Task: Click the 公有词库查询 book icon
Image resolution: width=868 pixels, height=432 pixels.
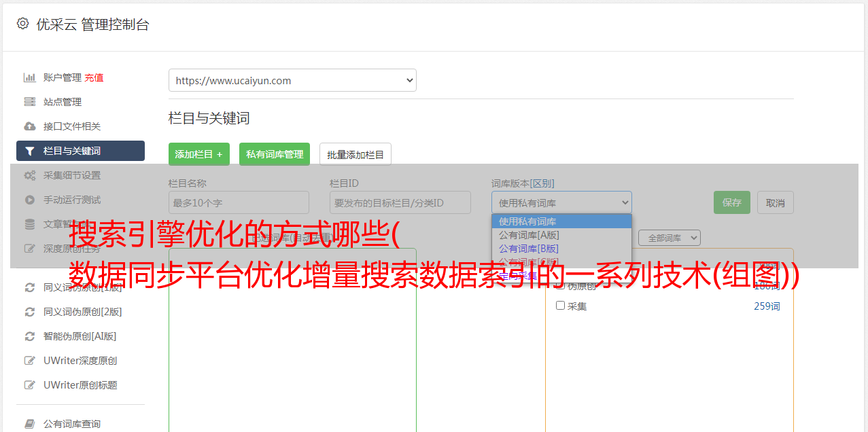Action: (x=30, y=424)
